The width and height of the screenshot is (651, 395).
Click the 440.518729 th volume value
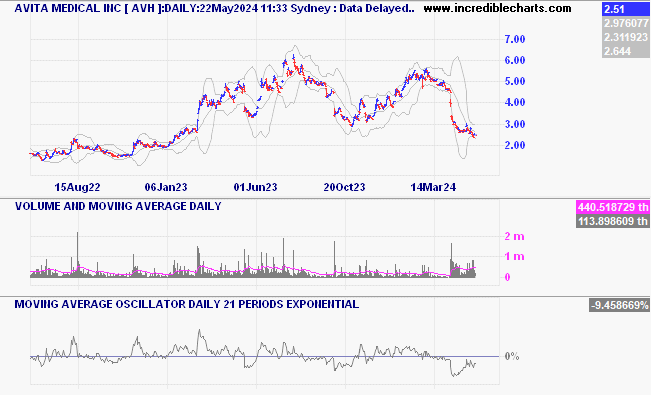point(613,207)
